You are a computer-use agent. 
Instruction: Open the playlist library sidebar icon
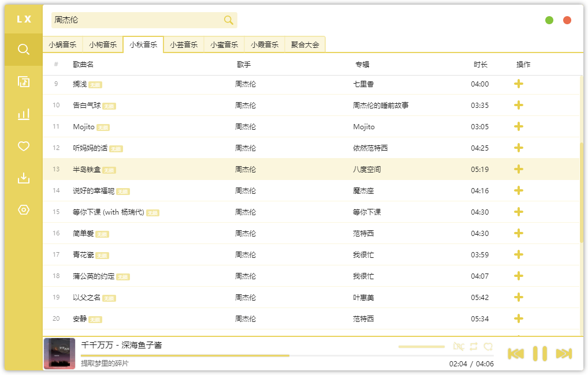[23, 82]
